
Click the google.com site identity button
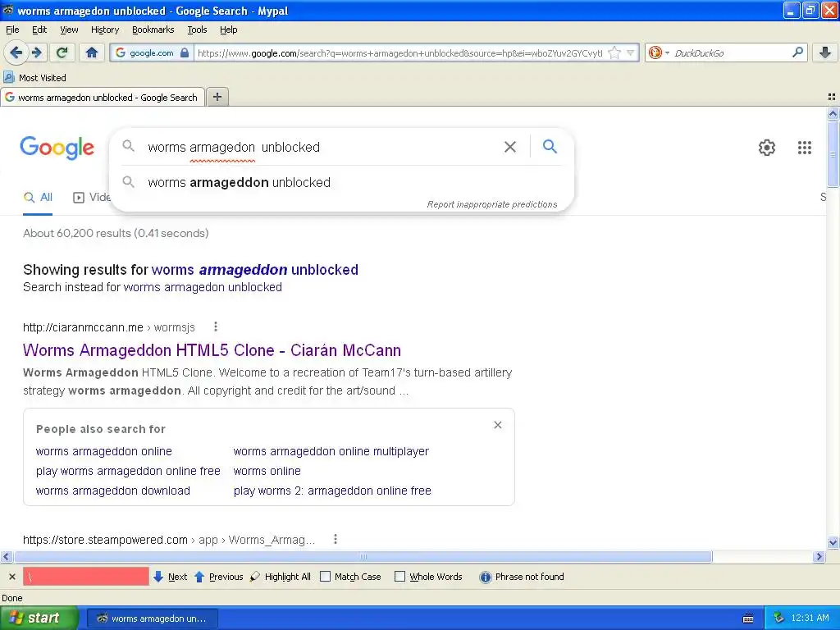click(152, 52)
